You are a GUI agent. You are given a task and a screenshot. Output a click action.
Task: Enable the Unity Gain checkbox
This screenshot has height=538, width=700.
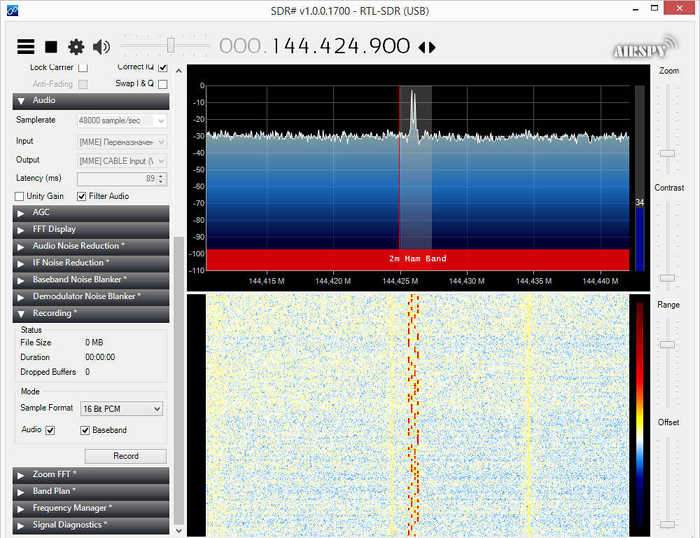tap(19, 196)
